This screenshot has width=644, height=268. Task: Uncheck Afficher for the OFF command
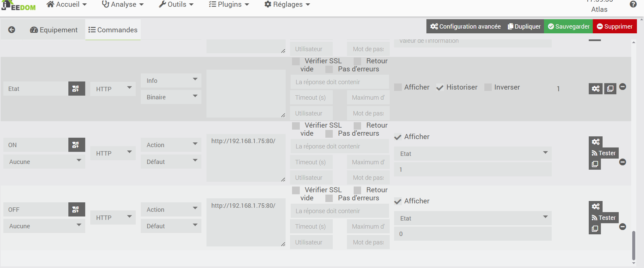[x=398, y=201]
